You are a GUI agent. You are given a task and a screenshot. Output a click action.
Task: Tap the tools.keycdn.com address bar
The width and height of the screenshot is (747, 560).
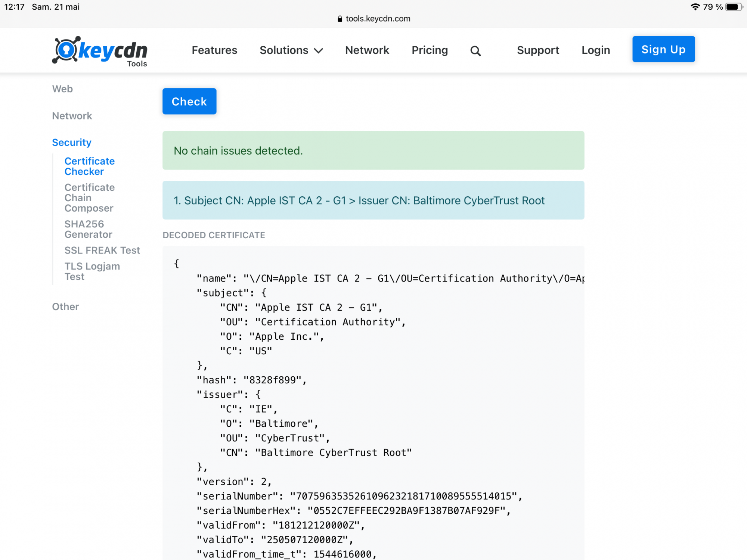(373, 19)
